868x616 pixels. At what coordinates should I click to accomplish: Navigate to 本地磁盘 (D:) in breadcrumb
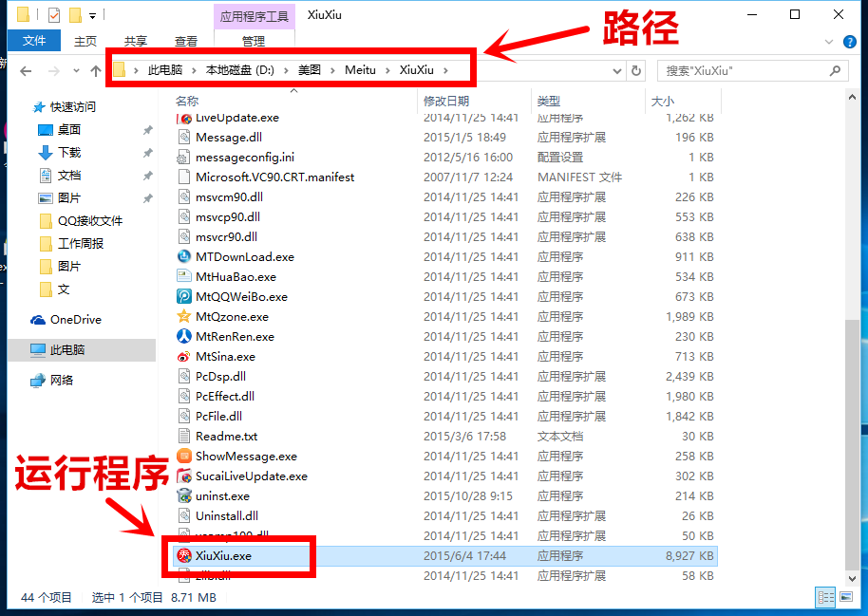(239, 70)
